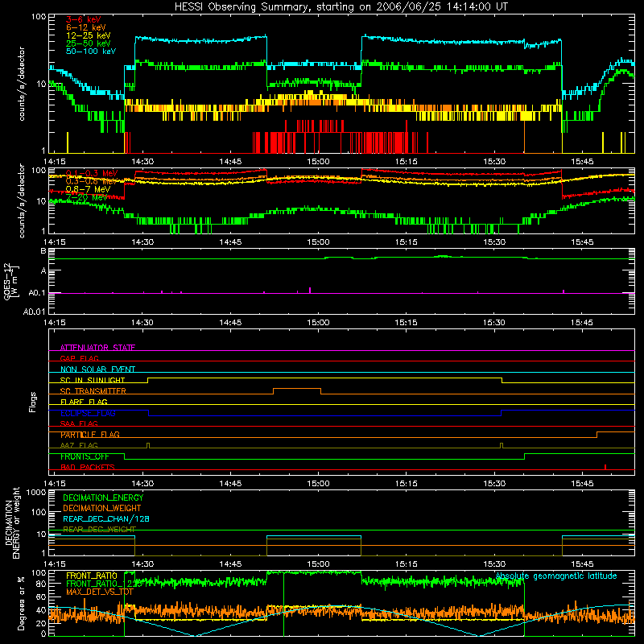This screenshot has height=644, width=644.
Task: Click the 15:30 tick under the GOES panel
Action: [x=494, y=323]
